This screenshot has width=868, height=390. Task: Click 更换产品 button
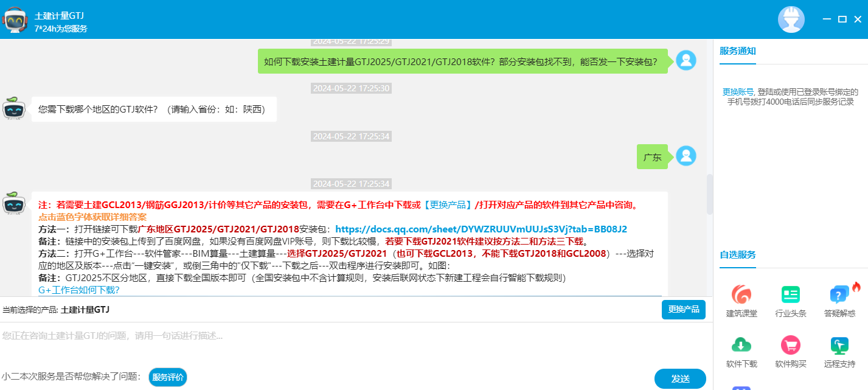(684, 310)
